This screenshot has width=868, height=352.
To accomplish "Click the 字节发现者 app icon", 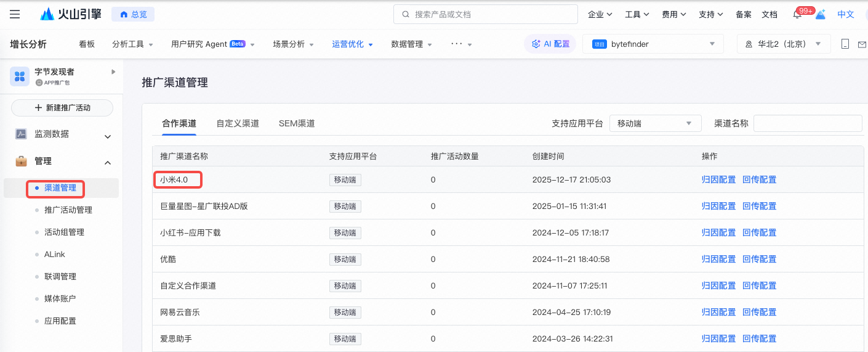I will [20, 76].
